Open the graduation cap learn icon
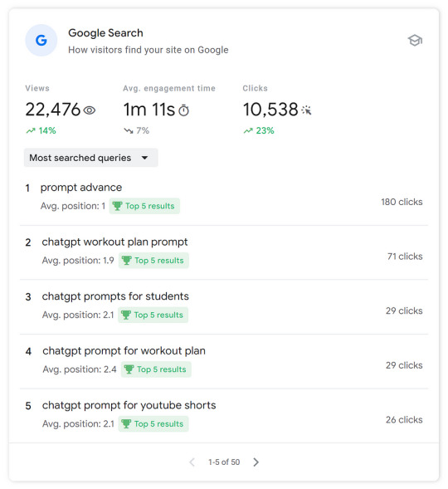This screenshot has width=448, height=489. tap(415, 41)
